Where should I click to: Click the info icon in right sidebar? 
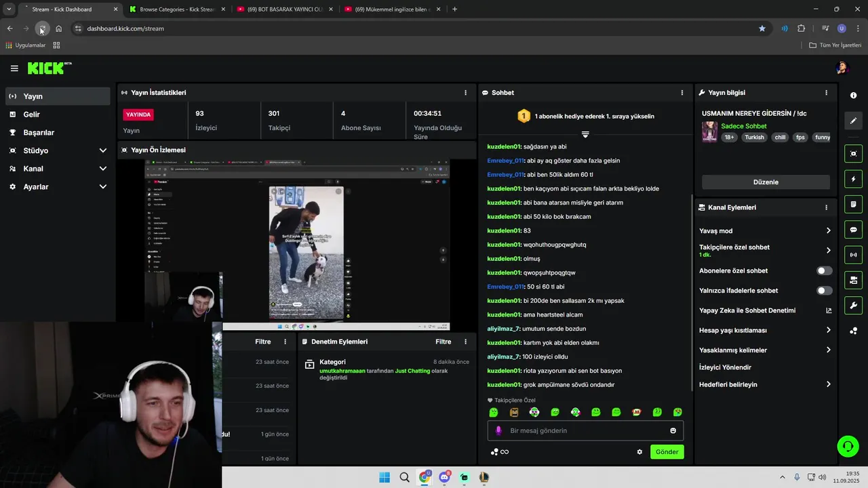[854, 96]
